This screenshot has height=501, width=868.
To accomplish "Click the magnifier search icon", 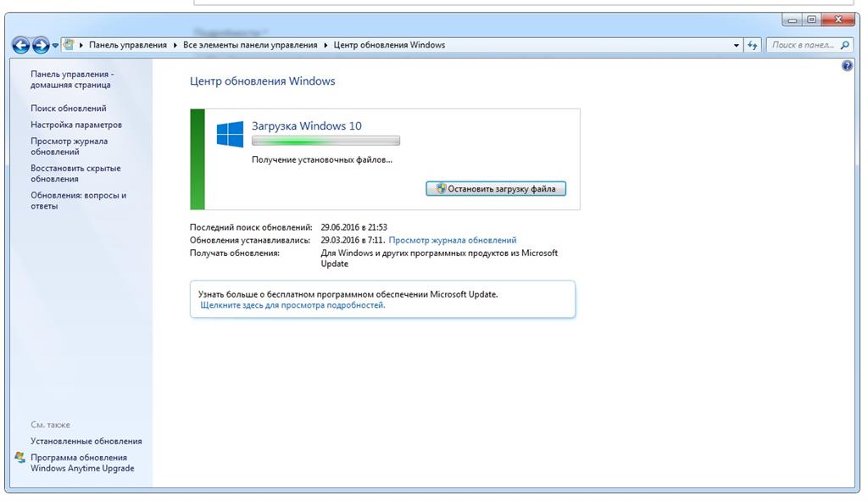I will pyautogui.click(x=845, y=46).
